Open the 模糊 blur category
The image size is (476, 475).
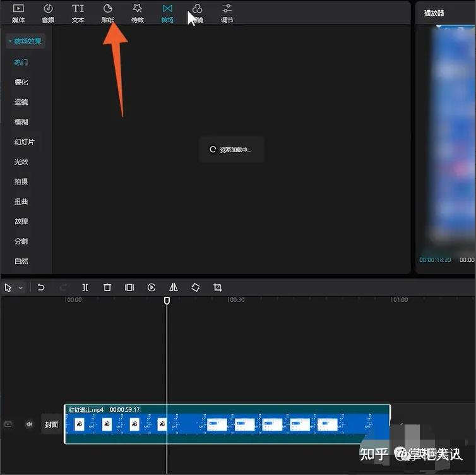point(21,122)
